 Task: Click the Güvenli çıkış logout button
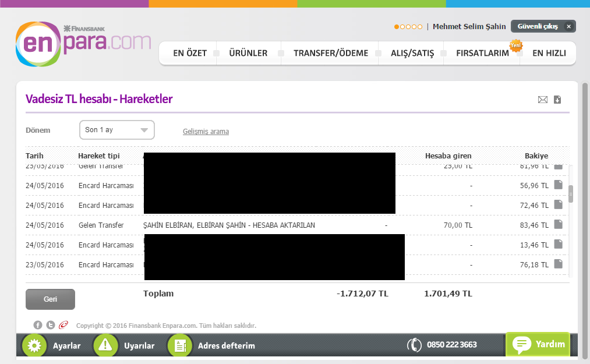[x=543, y=26]
